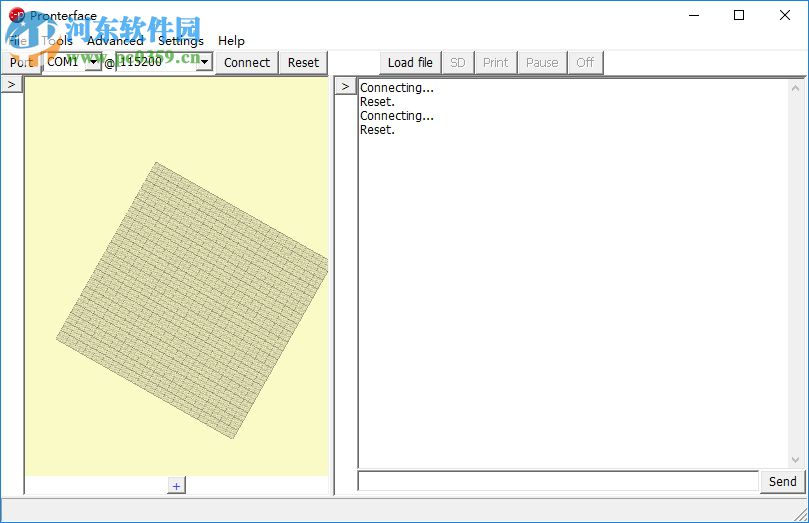
Task: Expand the 115200 baud rate dropdown
Action: point(204,62)
